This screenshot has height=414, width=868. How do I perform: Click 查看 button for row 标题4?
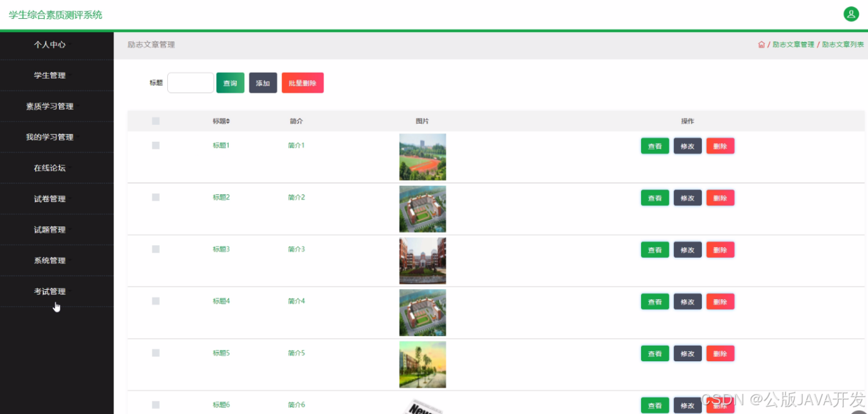[655, 302]
